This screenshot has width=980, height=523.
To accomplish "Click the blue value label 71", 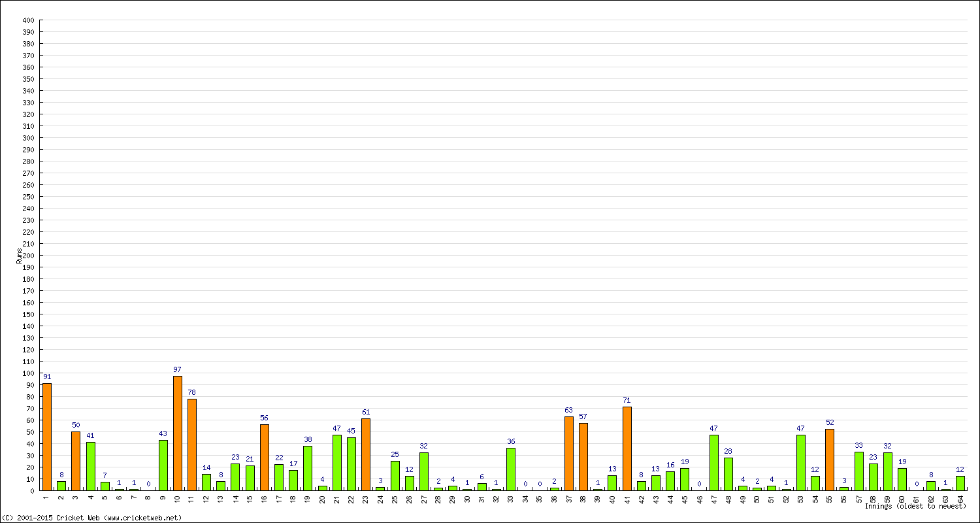I will pos(627,401).
